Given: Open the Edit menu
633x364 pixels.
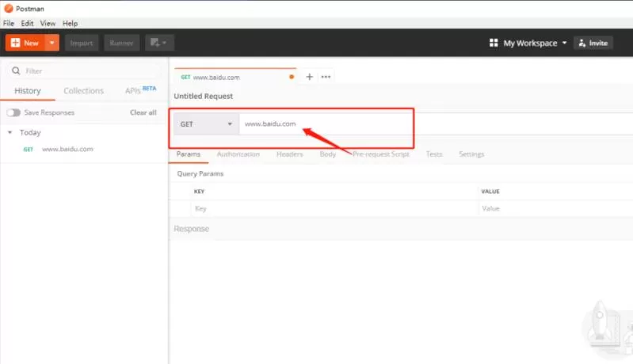Looking at the screenshot, I should [x=27, y=24].
